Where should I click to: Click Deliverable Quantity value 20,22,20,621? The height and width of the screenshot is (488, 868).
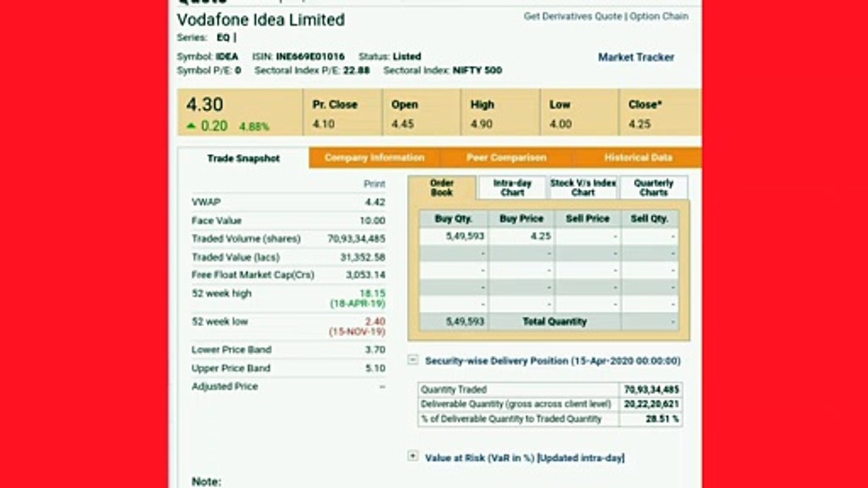tap(652, 404)
